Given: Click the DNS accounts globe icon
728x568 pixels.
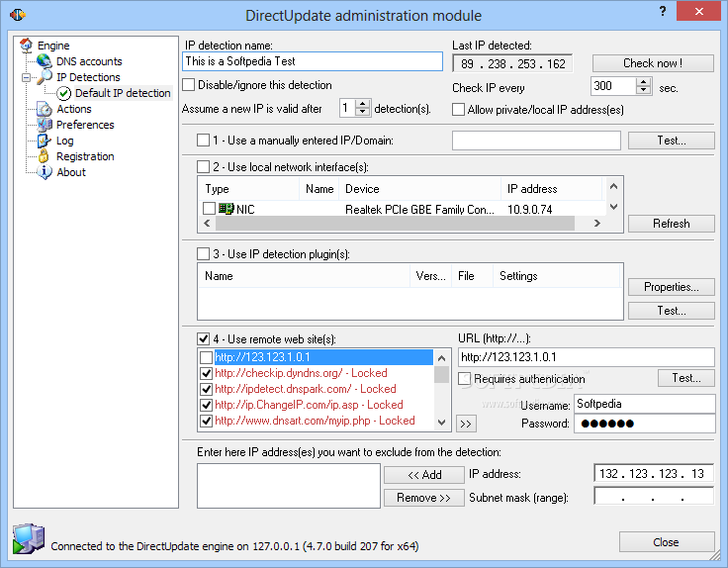Looking at the screenshot, I should tap(45, 60).
